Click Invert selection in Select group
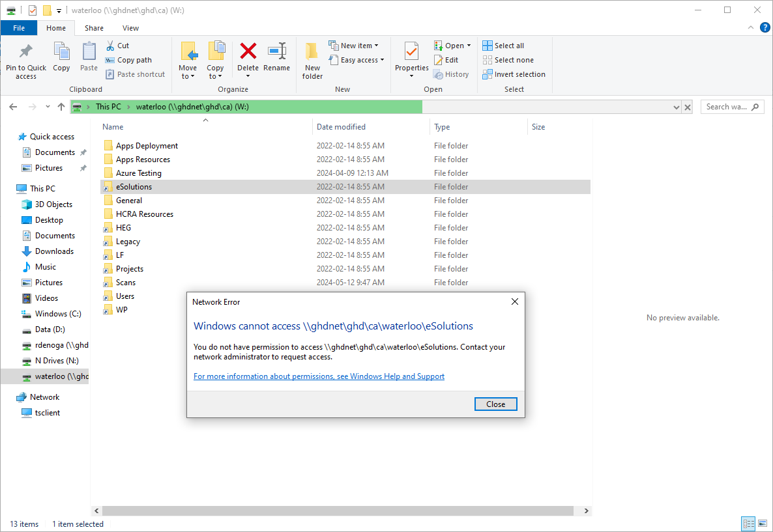773x532 pixels. click(x=514, y=74)
